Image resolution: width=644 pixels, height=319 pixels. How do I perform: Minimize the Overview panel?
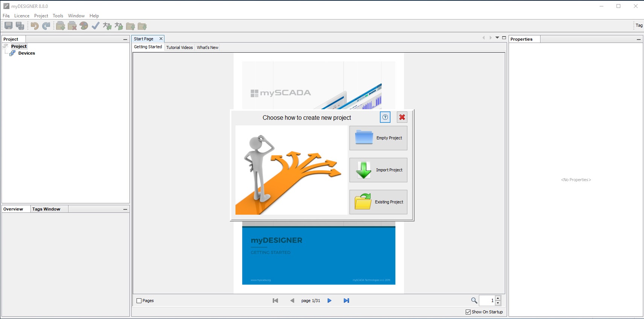125,209
